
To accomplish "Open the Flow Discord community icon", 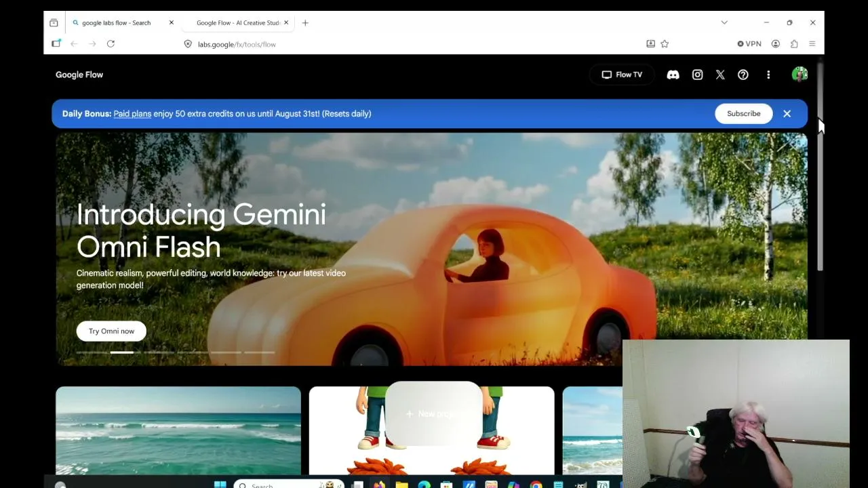I will 673,75.
